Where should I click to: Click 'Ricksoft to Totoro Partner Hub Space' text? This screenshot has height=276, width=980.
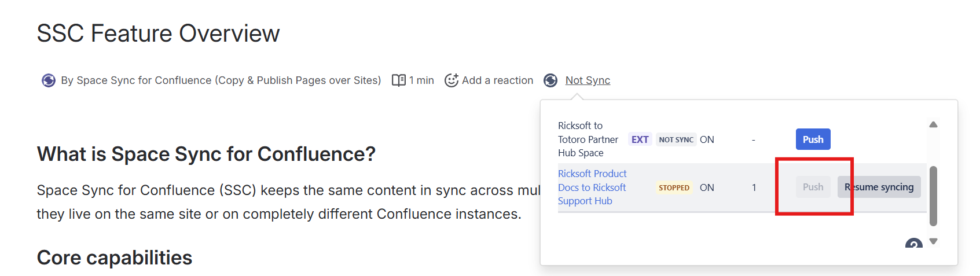(588, 139)
